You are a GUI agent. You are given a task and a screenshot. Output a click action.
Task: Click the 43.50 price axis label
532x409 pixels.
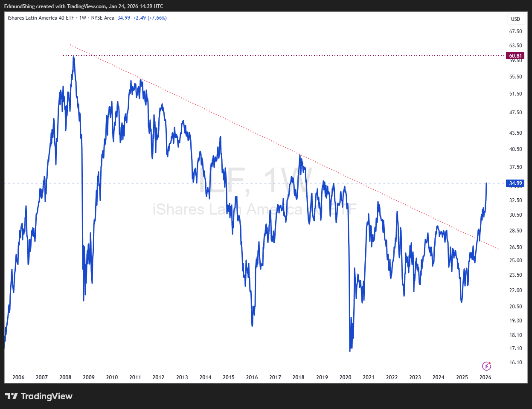tap(515, 133)
